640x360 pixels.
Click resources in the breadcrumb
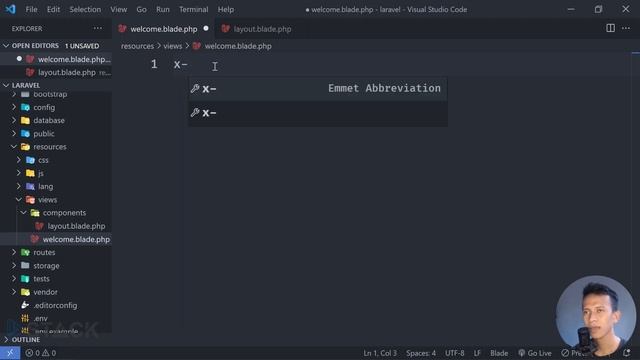click(137, 46)
